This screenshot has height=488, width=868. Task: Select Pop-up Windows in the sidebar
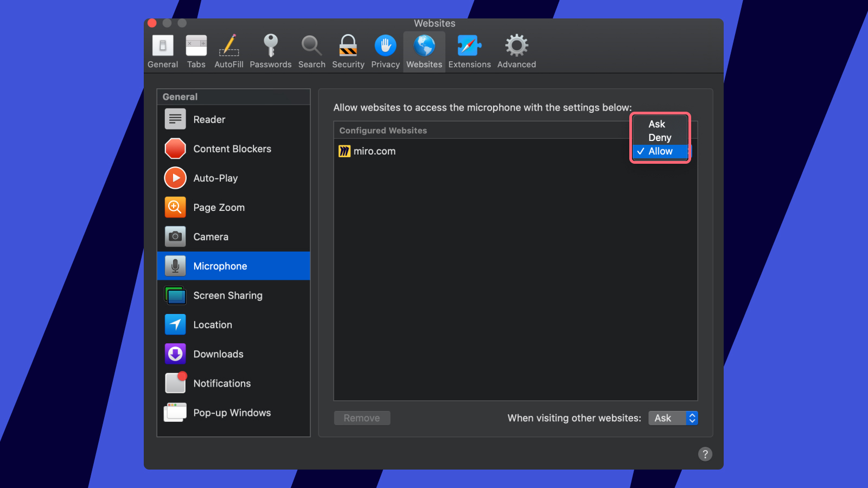pos(233,413)
